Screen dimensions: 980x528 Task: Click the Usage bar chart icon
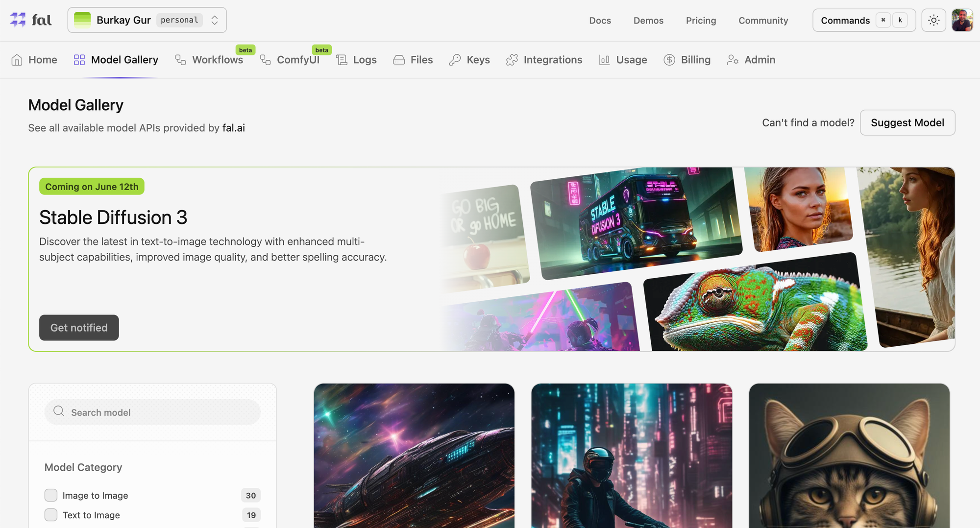604,60
